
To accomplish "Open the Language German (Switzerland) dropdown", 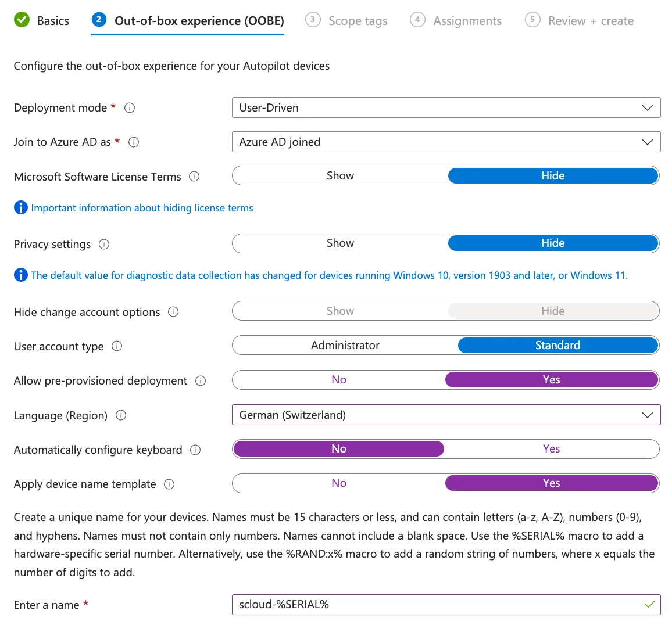I will click(446, 415).
